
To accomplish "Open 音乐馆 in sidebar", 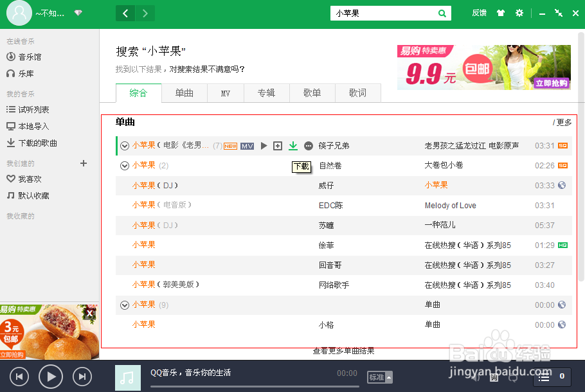I will click(24, 57).
